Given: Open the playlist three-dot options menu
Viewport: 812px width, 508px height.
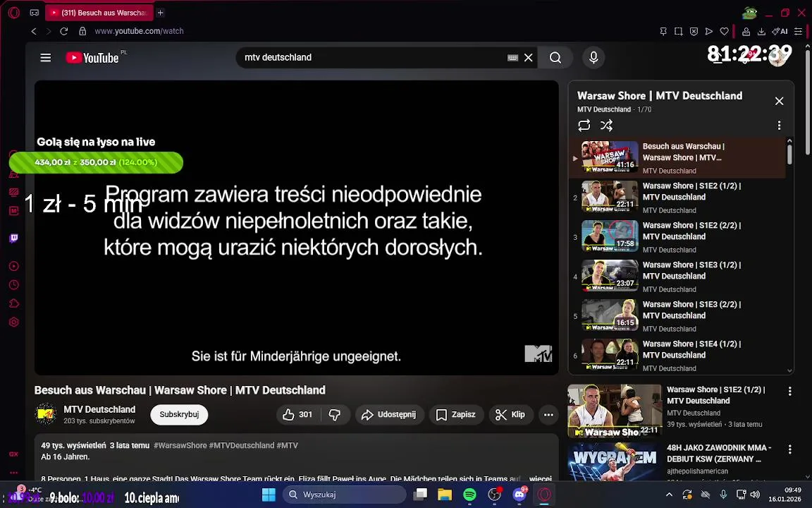Looking at the screenshot, I should pos(779,126).
